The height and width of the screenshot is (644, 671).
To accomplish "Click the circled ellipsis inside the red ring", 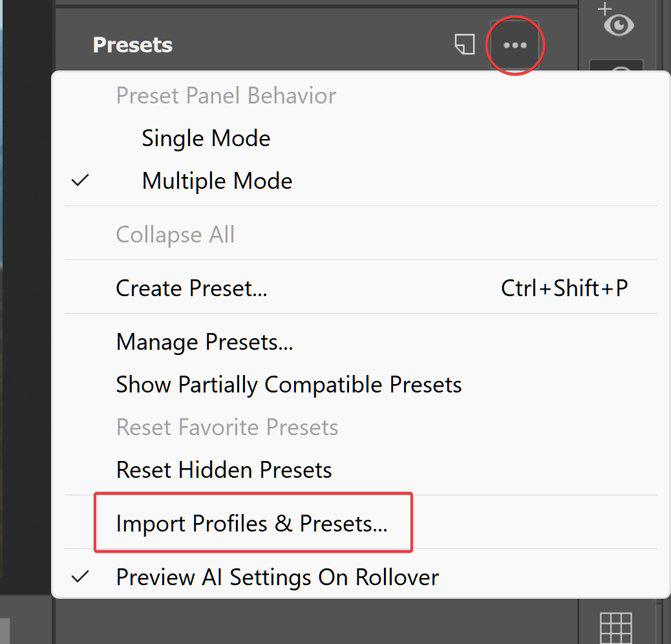I will pyautogui.click(x=515, y=45).
